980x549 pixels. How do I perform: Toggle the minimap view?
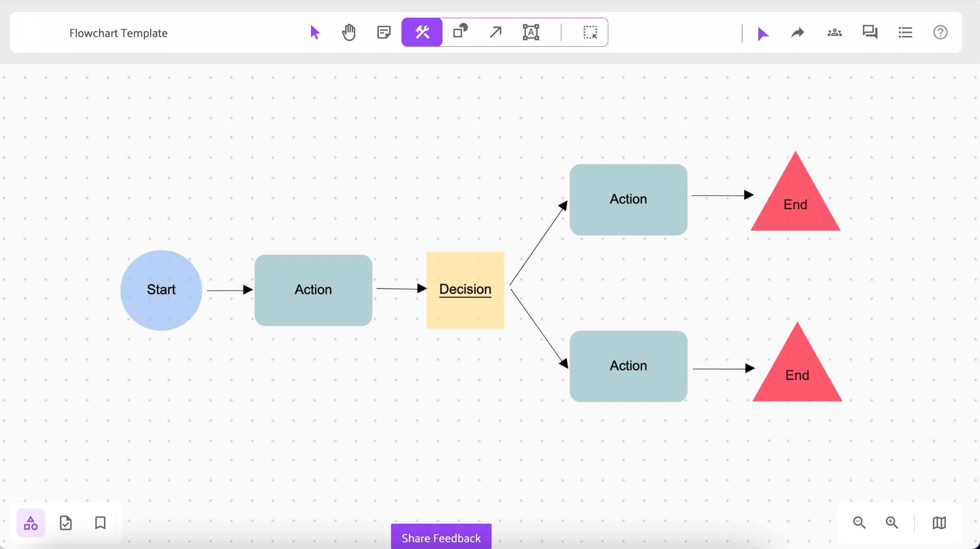(939, 522)
